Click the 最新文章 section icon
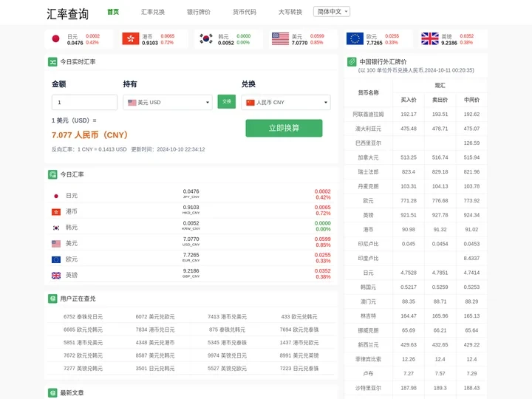The height and width of the screenshot is (399, 532). coord(52,392)
